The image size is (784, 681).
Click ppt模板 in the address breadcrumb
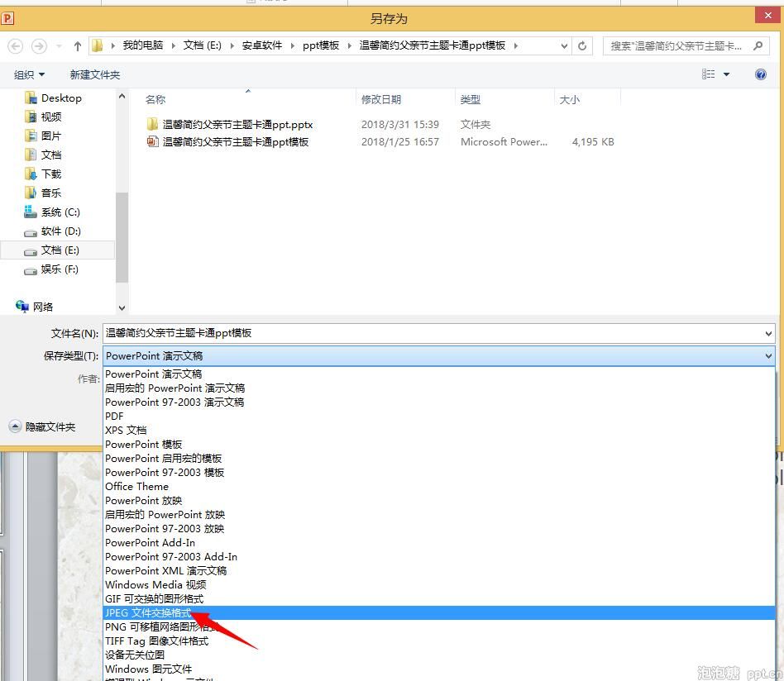[x=321, y=45]
